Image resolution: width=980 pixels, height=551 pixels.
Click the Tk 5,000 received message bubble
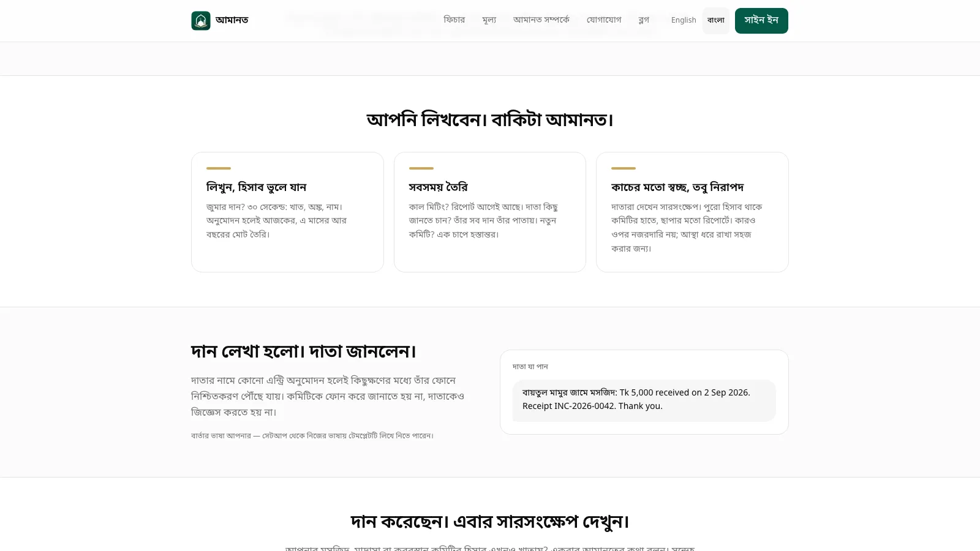tap(644, 400)
